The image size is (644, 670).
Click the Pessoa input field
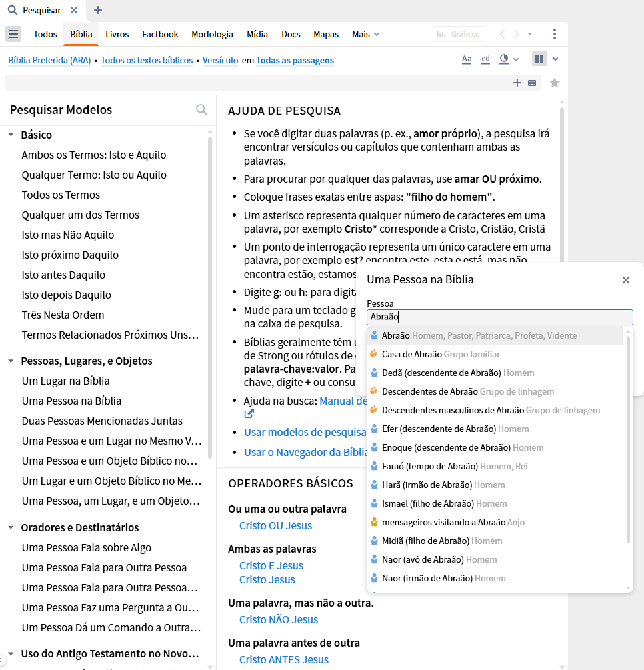(499, 317)
